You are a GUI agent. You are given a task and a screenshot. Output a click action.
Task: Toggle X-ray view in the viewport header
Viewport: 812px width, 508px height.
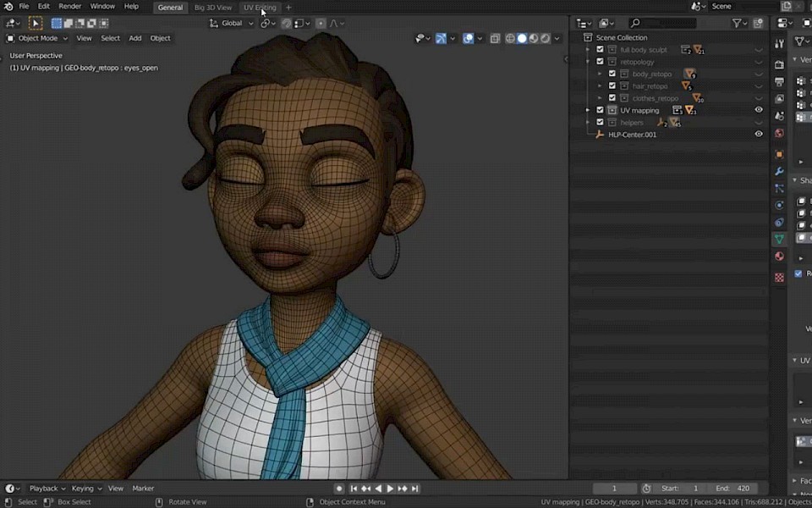[495, 38]
